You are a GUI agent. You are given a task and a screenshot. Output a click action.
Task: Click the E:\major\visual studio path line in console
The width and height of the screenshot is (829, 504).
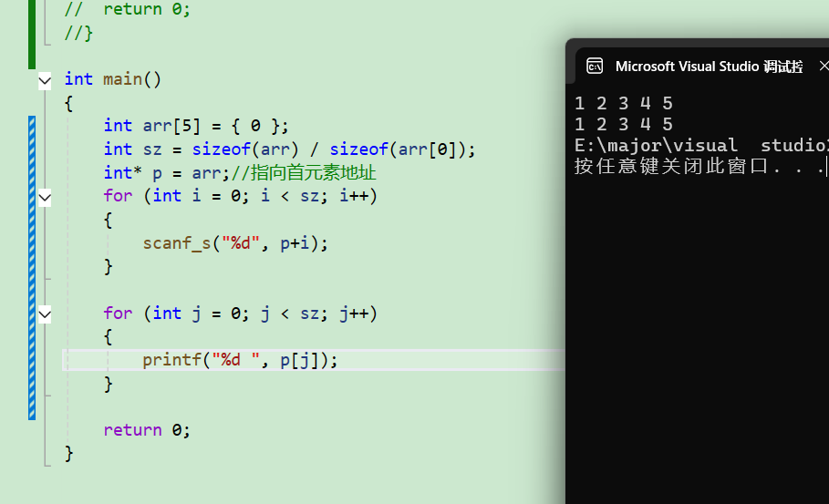click(x=701, y=145)
